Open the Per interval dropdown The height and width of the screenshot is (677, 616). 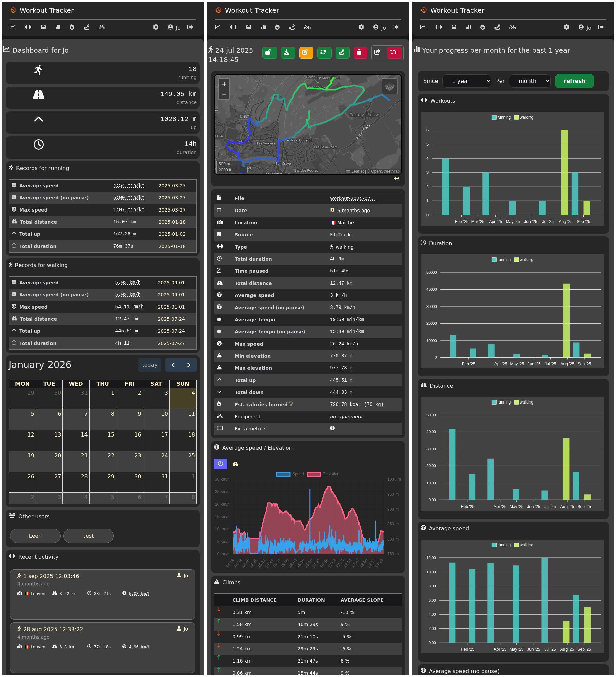[529, 81]
